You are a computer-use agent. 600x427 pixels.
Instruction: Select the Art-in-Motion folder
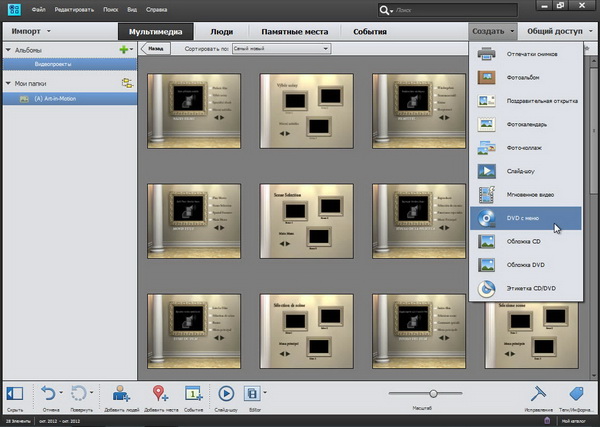(58, 98)
